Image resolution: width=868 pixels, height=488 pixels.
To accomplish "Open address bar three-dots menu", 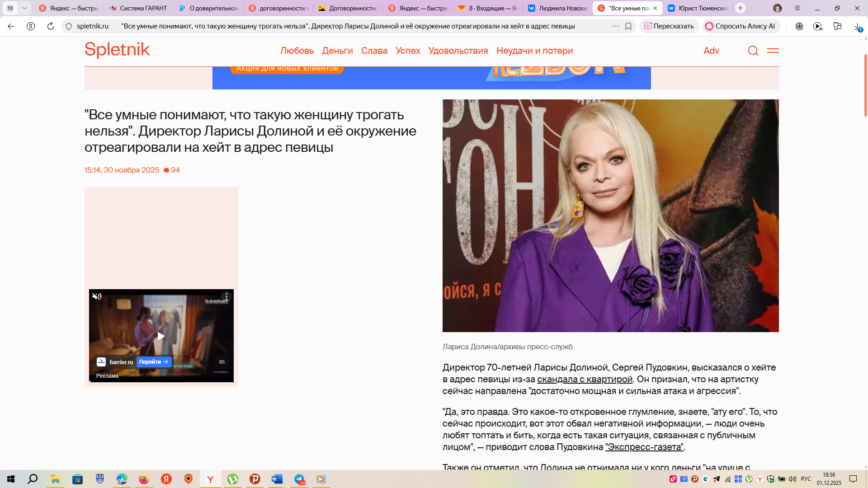I will [x=615, y=26].
